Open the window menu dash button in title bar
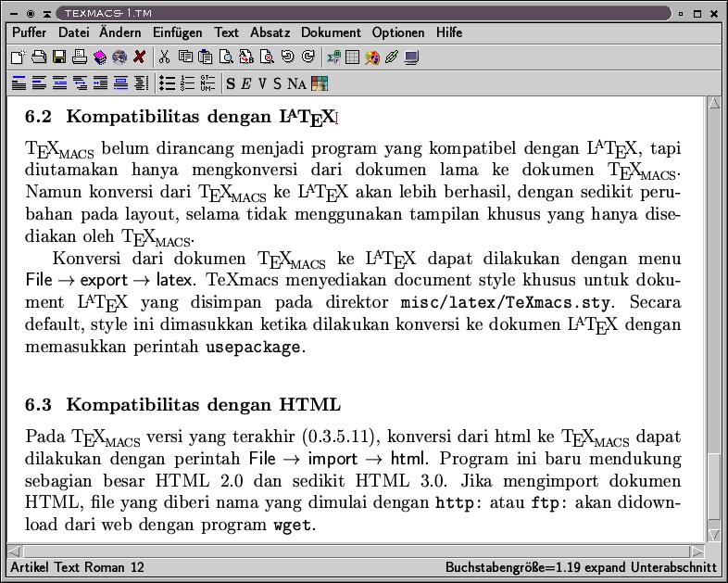 point(14,14)
